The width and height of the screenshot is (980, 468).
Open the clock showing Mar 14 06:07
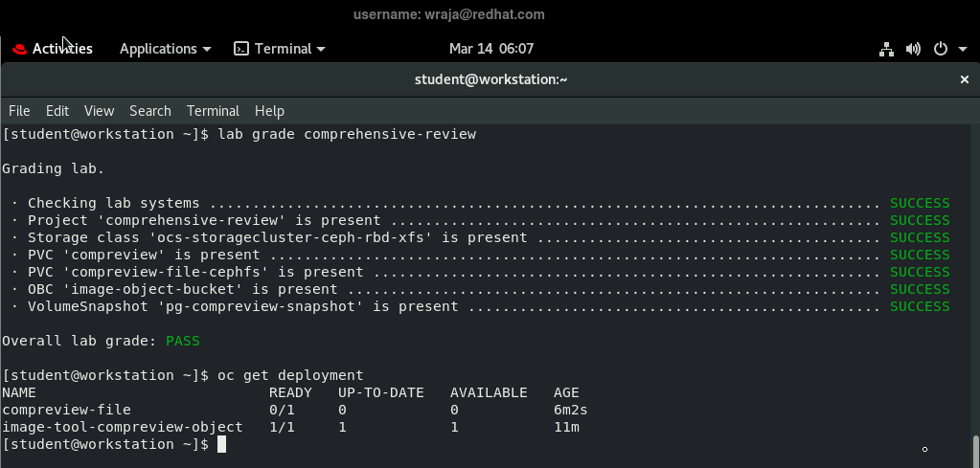(x=490, y=49)
